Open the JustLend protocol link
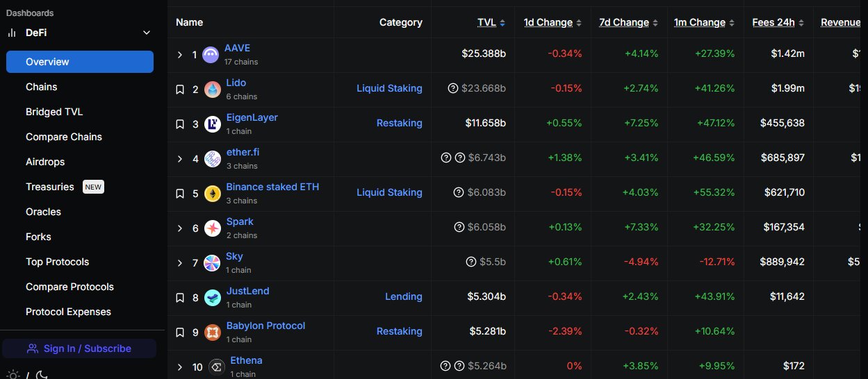 [x=247, y=291]
